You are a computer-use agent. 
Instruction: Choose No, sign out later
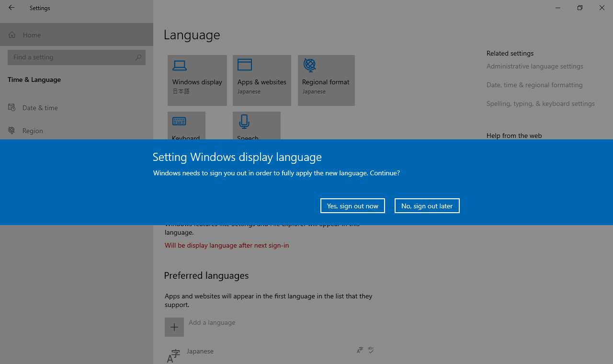point(427,206)
